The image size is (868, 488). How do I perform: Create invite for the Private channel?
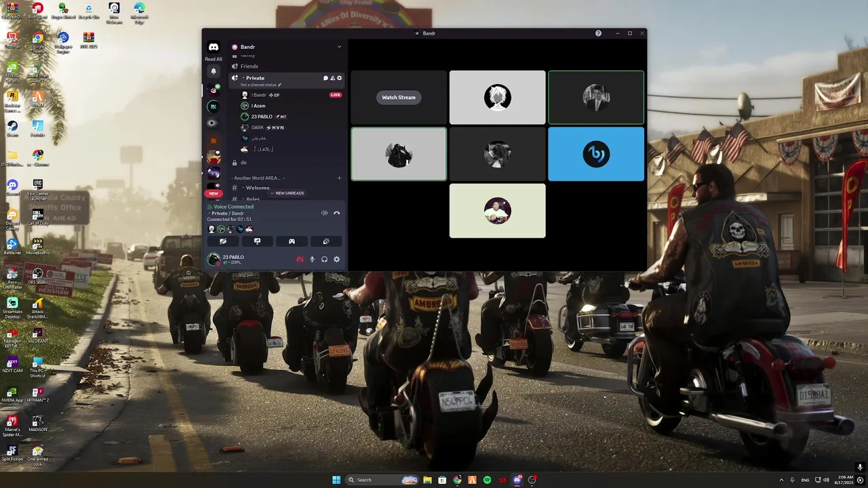point(332,78)
